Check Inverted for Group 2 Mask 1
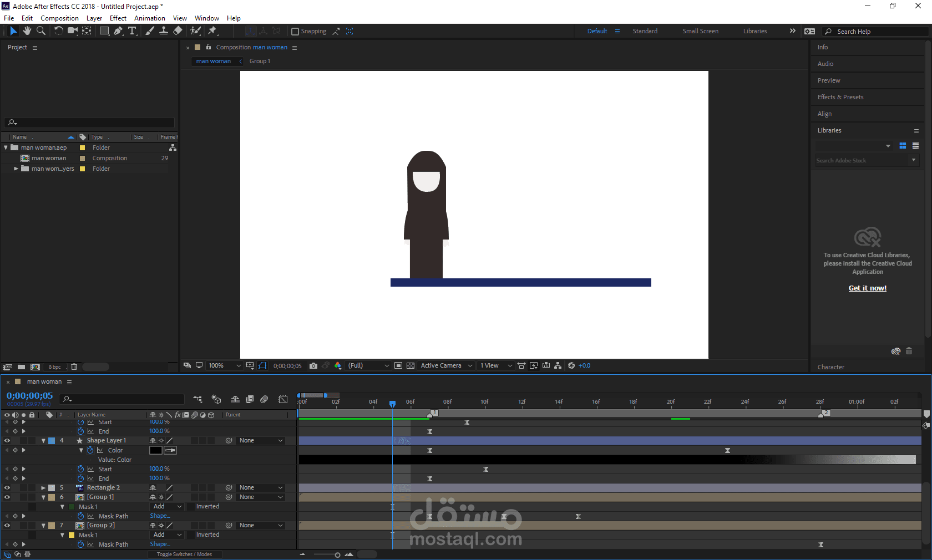The height and width of the screenshot is (560, 932). pyautogui.click(x=191, y=535)
